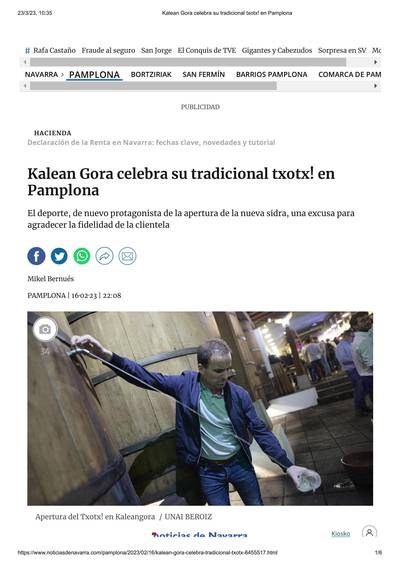Click the share arrow icon
Viewport: 400px width, 566px height.
click(105, 256)
